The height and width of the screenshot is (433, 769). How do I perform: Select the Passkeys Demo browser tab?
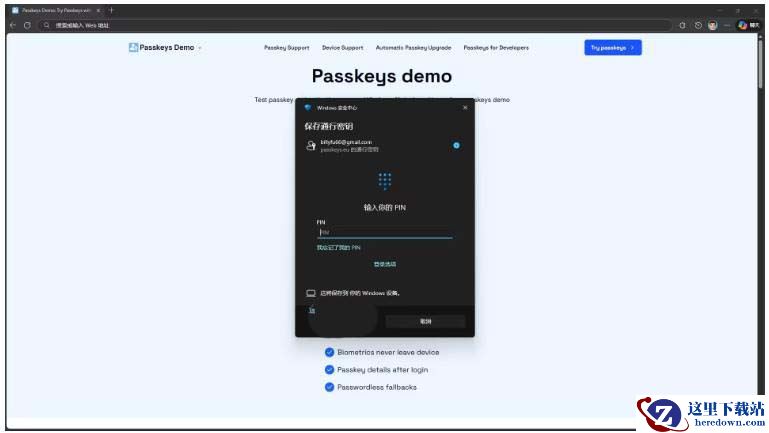click(x=52, y=10)
